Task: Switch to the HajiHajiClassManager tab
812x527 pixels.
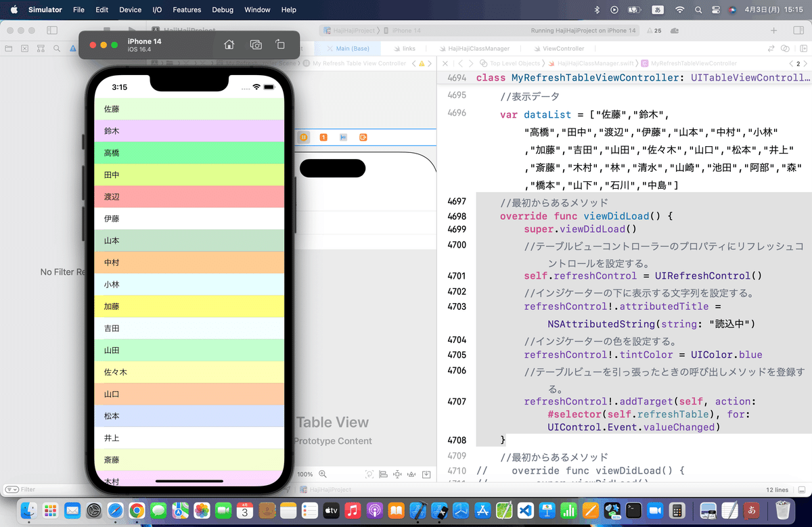Action: [x=474, y=49]
